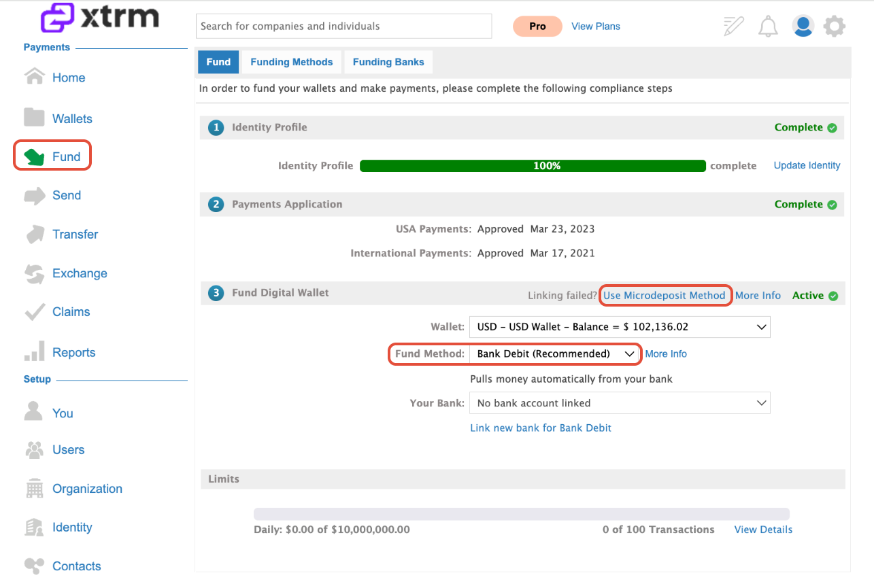Open Claims from the sidebar menu
This screenshot has height=588, width=874.
tap(71, 312)
